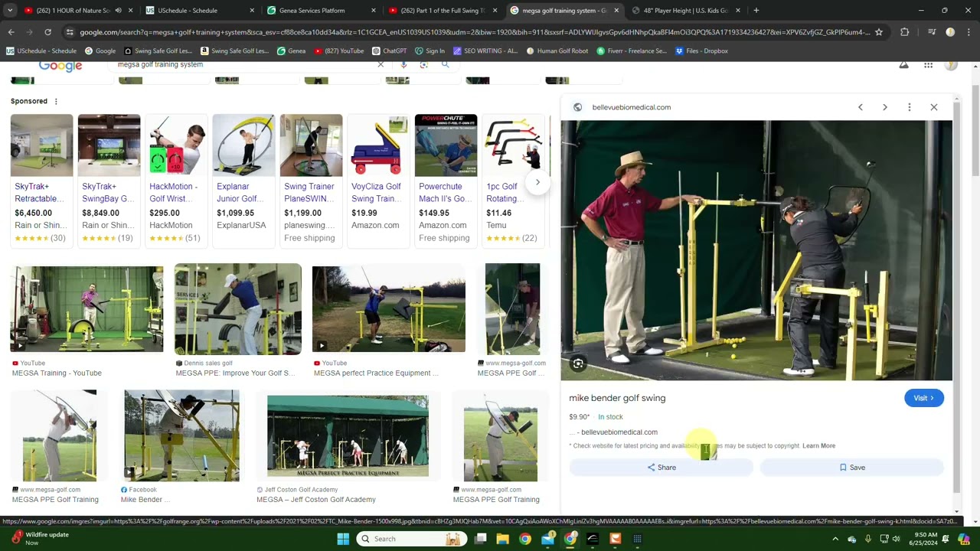
Task: Click the Windows taskbar Search box
Action: (412, 539)
